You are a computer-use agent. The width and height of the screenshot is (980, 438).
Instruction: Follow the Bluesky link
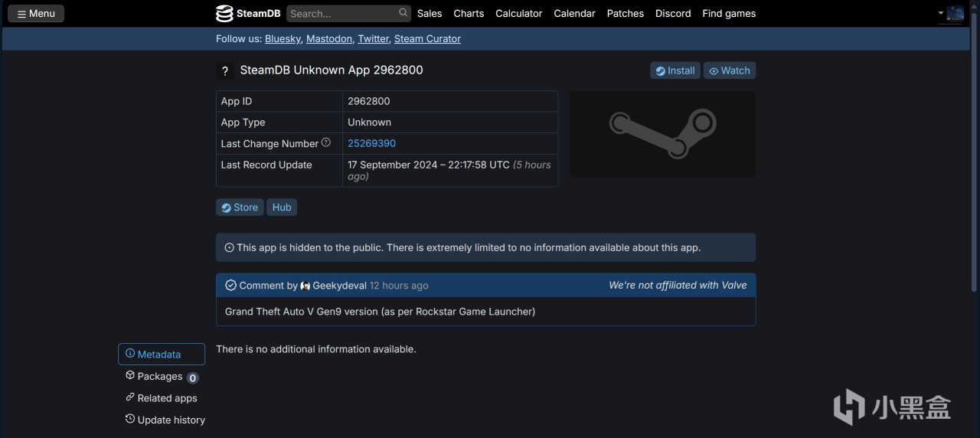coord(283,38)
